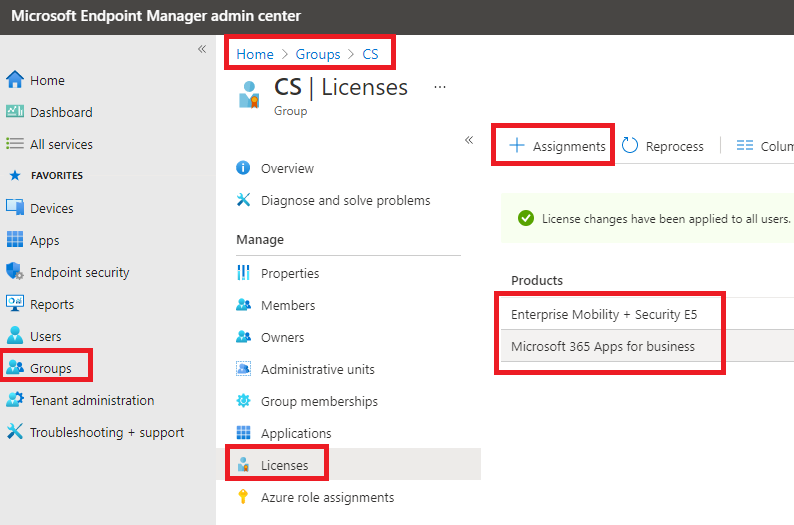Viewport: 794px width, 525px height.
Task: Click the Devices icon in sidebar
Action: (15, 207)
